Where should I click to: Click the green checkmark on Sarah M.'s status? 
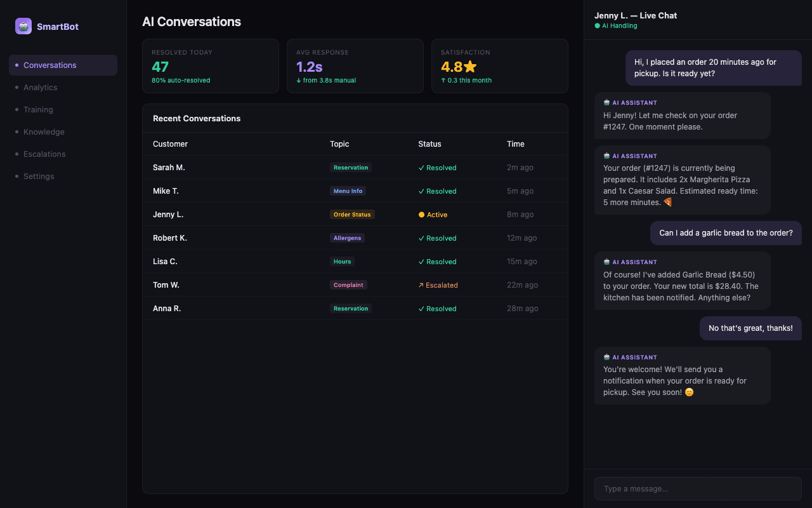[421, 167]
